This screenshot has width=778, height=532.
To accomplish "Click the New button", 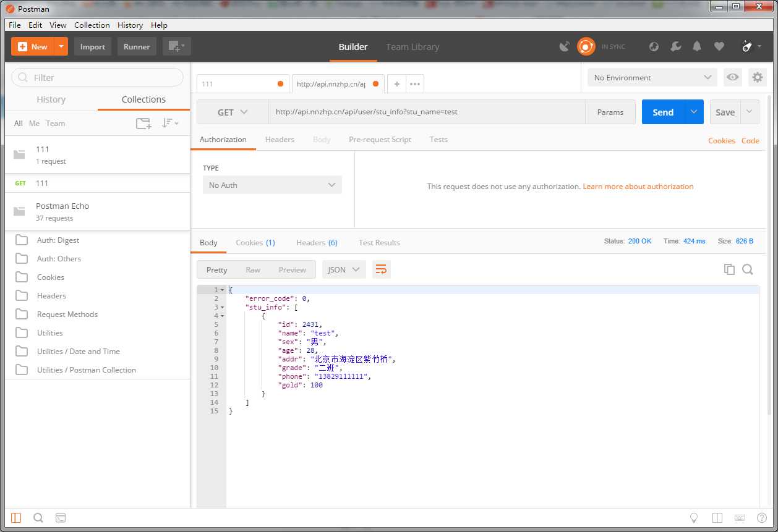I will coord(33,46).
